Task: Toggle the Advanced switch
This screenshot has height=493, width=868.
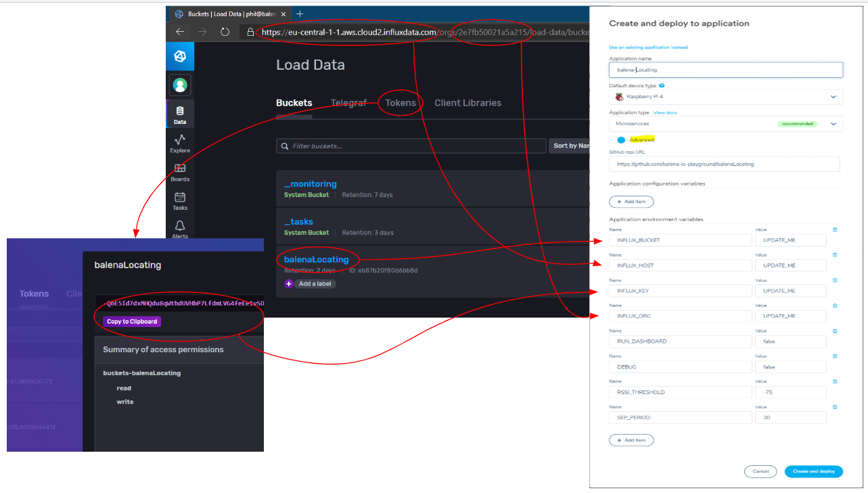Action: [617, 140]
